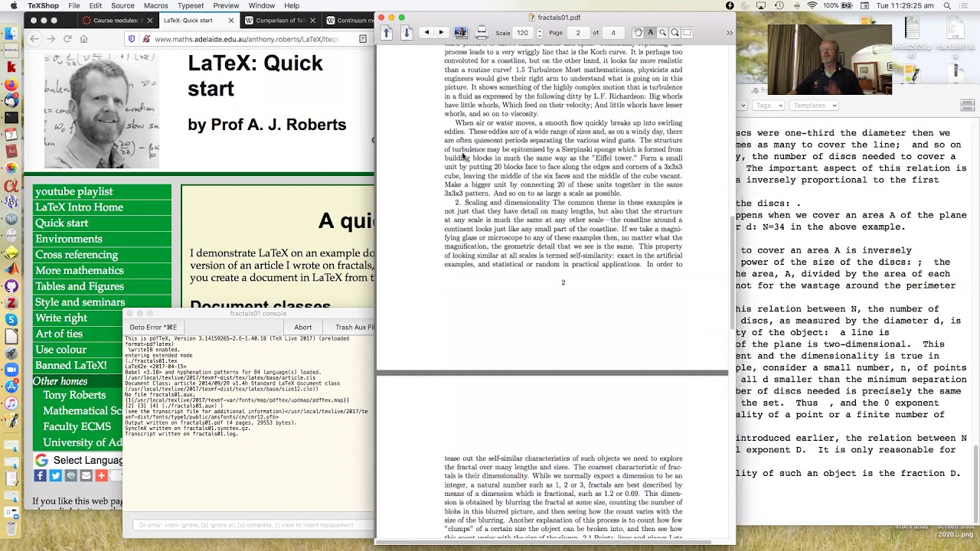This screenshot has height=551, width=980.
Task: Close the LaTeX: Quick start tab
Action: [x=230, y=21]
